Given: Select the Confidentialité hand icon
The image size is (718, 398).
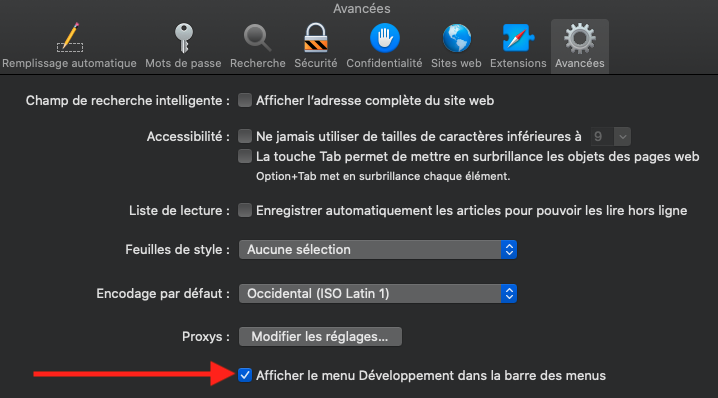Looking at the screenshot, I should [x=385, y=38].
